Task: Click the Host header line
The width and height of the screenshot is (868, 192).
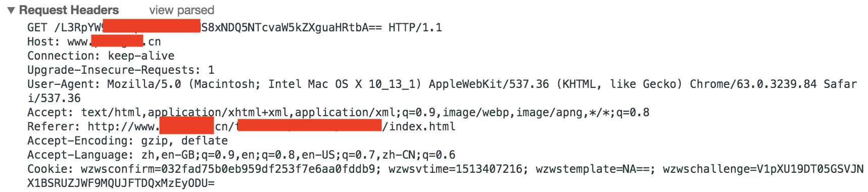Action: tap(94, 41)
